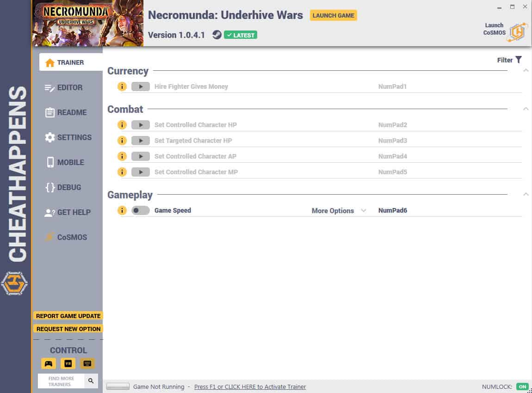Trigger Set Targeted Character HP play button

pos(141,141)
